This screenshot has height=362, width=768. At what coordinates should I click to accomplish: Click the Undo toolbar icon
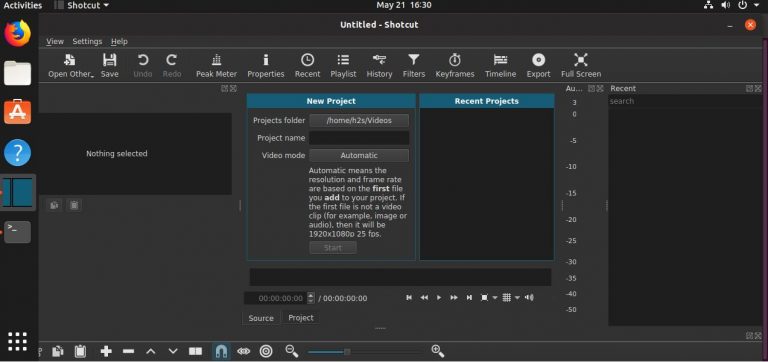pos(143,66)
